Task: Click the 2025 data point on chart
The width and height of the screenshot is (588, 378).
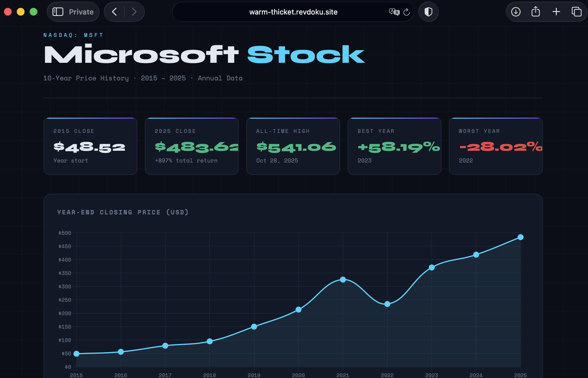Action: [x=520, y=237]
